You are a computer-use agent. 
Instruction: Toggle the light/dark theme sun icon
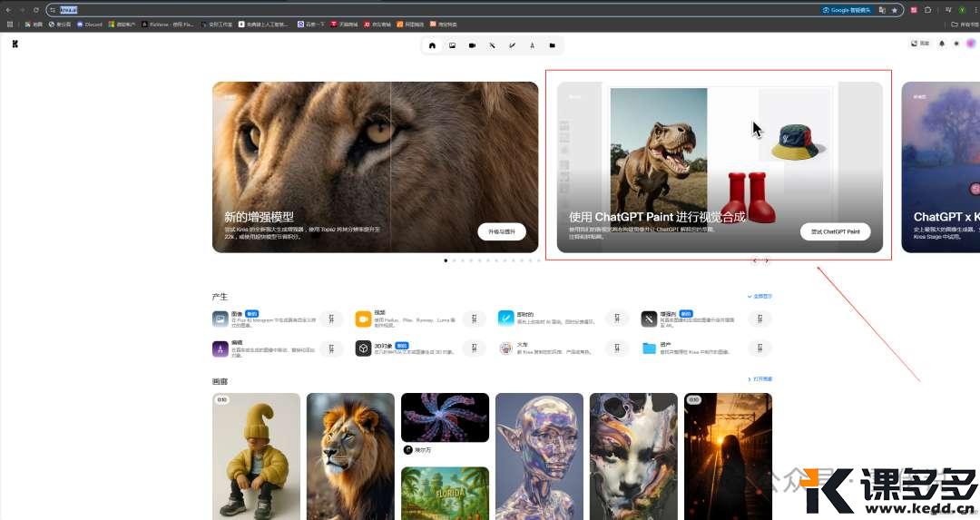tap(955, 44)
